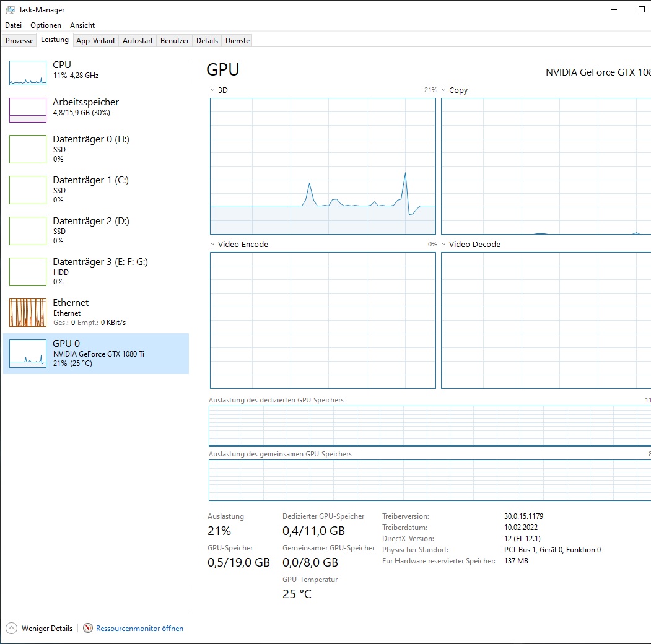Click the GPU-Speicher value 0,5/19,0 GB
This screenshot has height=644, width=651.
tap(238, 562)
